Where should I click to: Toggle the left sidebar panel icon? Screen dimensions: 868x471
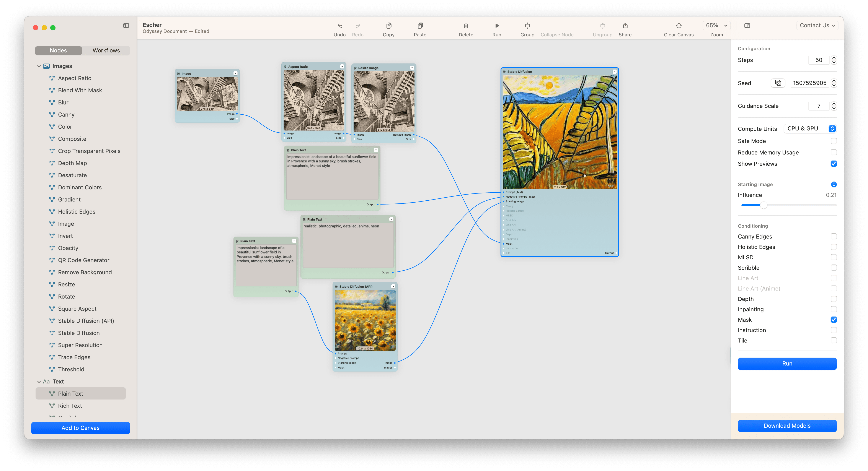[126, 26]
